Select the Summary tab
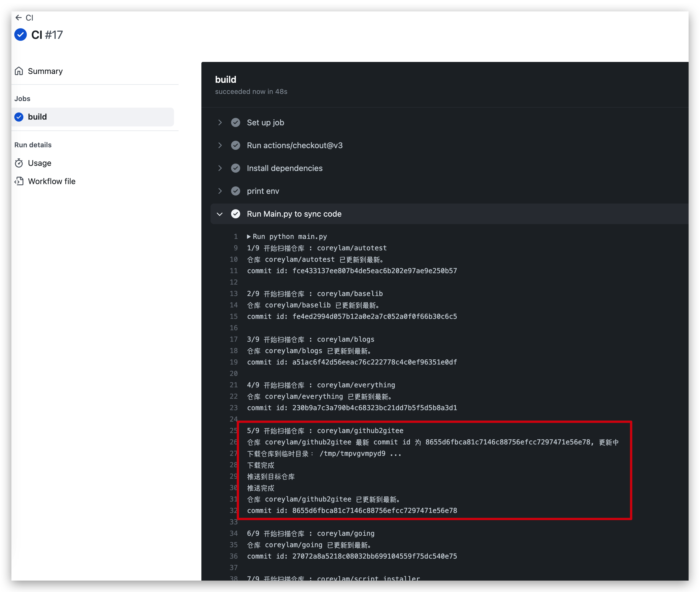 point(46,71)
